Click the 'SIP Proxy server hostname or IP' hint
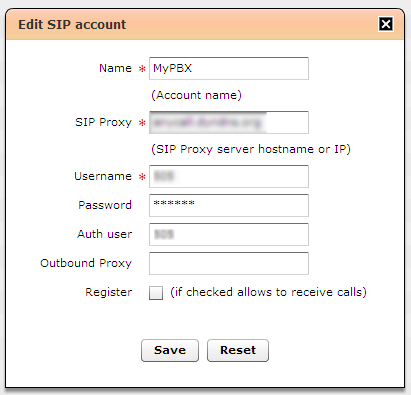 251,149
